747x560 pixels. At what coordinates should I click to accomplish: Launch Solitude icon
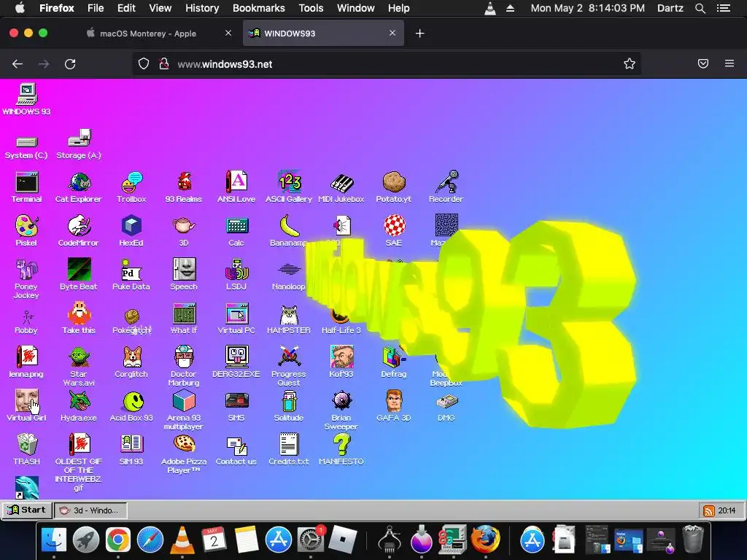(289, 401)
